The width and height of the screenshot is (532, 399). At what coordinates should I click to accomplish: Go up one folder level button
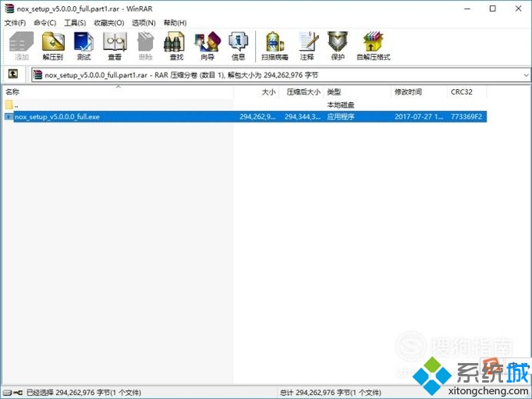pyautogui.click(x=13, y=73)
